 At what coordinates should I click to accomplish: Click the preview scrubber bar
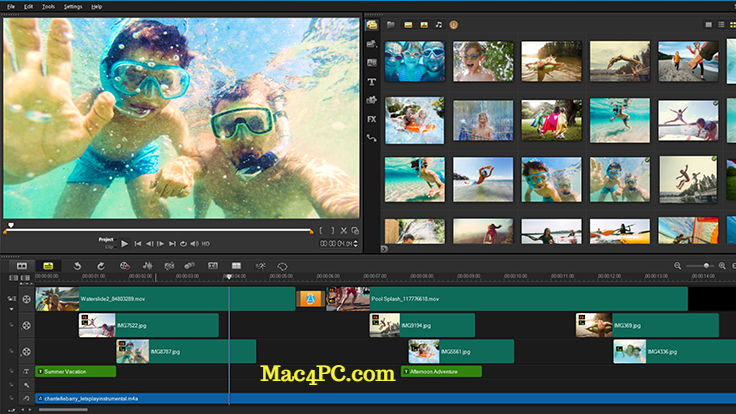click(x=158, y=230)
